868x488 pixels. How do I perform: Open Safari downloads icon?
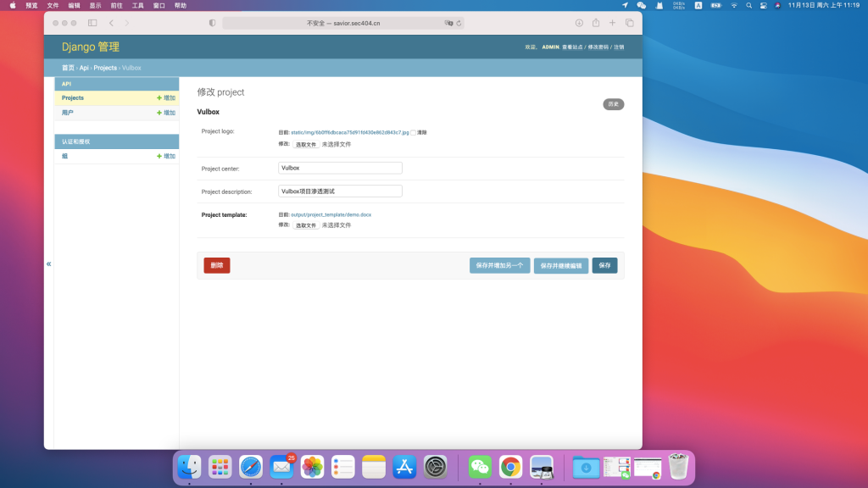[x=579, y=23]
